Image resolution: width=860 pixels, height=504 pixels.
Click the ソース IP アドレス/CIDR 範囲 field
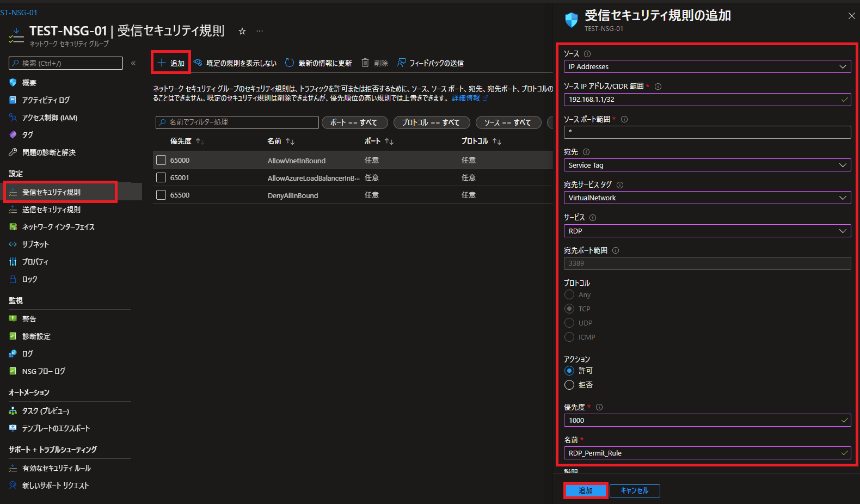[707, 100]
